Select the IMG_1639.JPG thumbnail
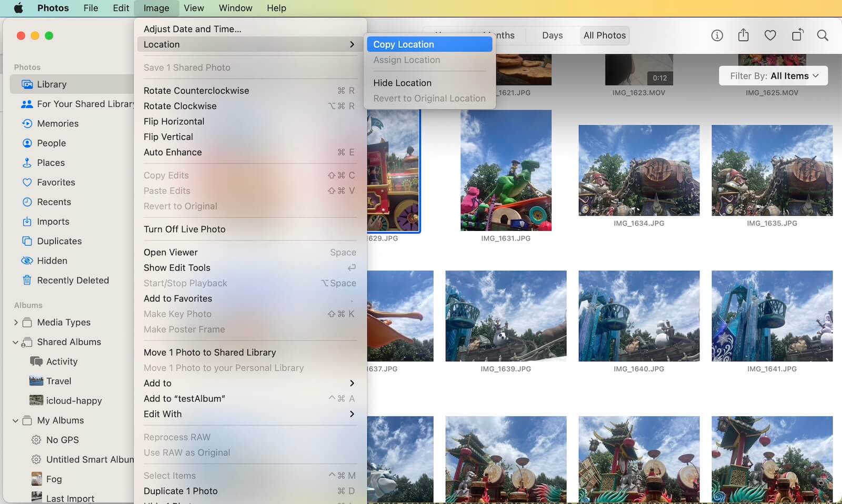 tap(506, 316)
